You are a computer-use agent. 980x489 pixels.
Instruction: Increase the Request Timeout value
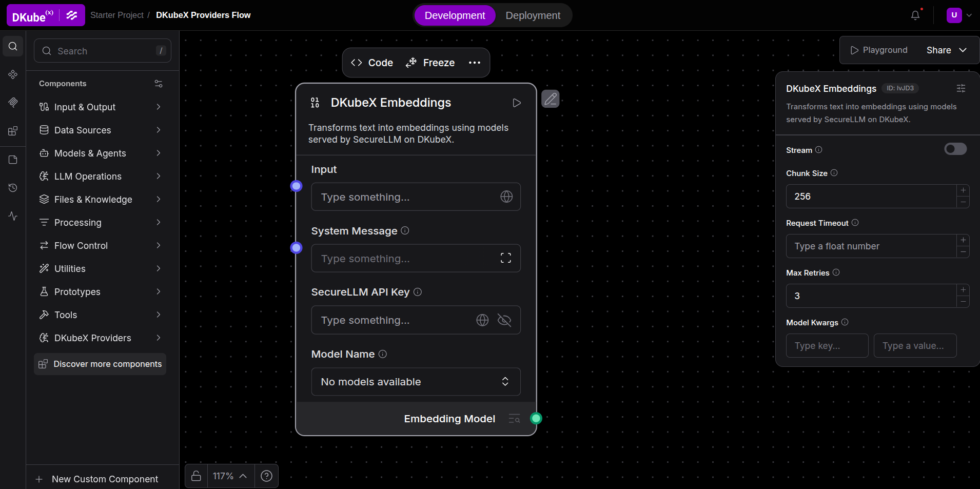[963, 240]
